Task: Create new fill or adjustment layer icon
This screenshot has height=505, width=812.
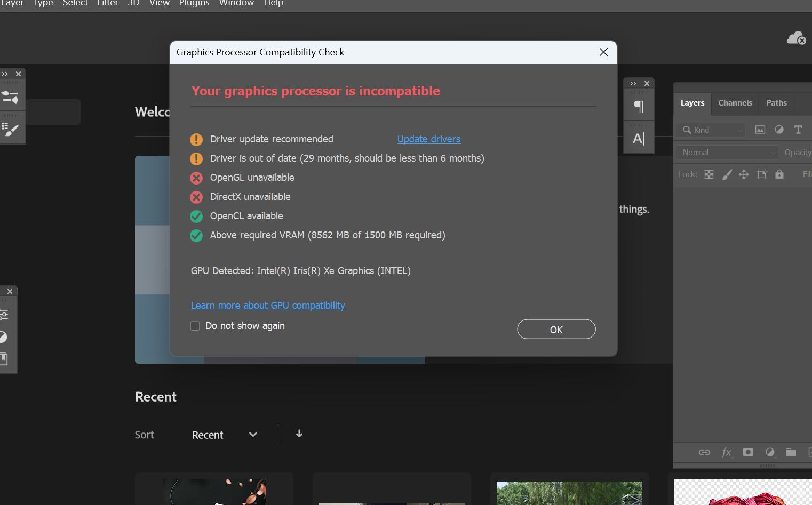Action: 770,452
